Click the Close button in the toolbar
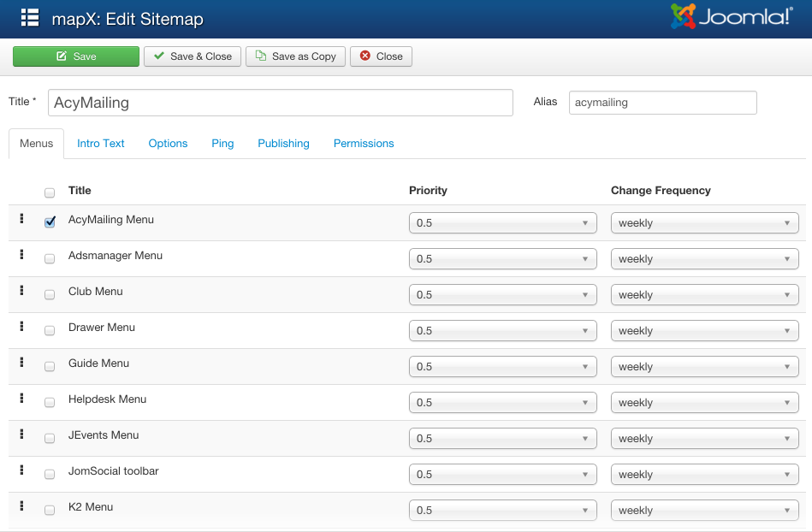This screenshot has height=532, width=812. 381,56
